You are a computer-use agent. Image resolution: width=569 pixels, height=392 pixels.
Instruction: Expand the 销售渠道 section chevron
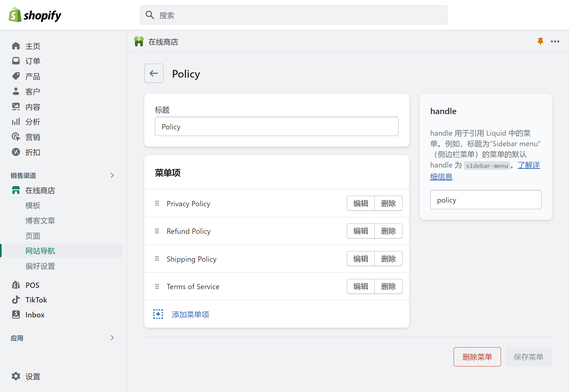pos(112,175)
